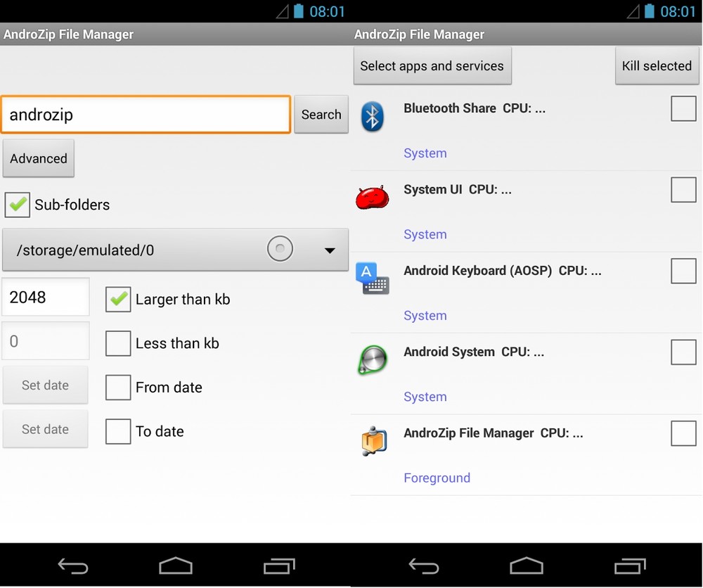Tap the signal icon in right status bar

click(x=633, y=11)
